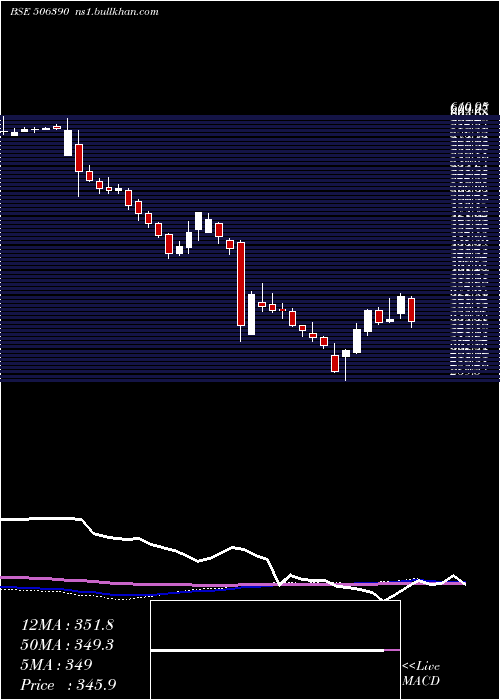
Task: Click the 50MA : 349.3 value
Action: (x=67, y=645)
